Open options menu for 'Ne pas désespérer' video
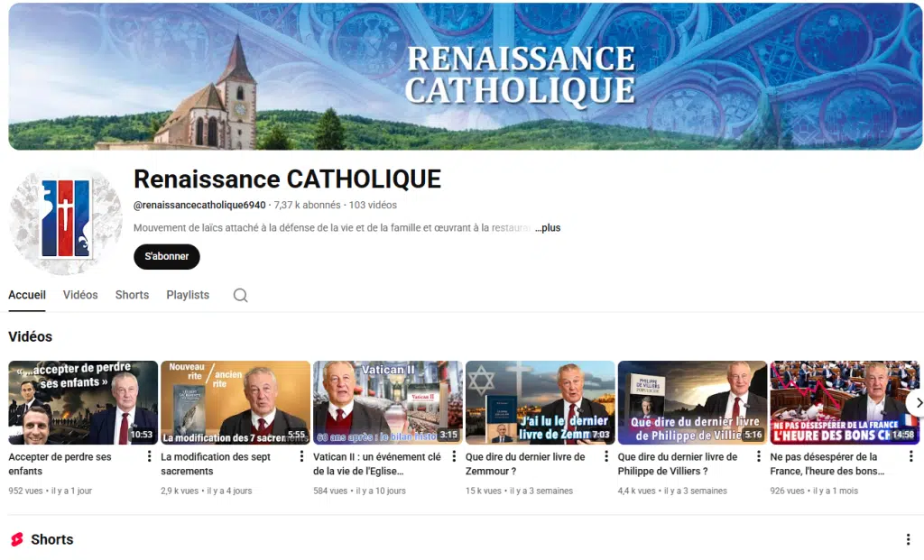 [x=911, y=456]
